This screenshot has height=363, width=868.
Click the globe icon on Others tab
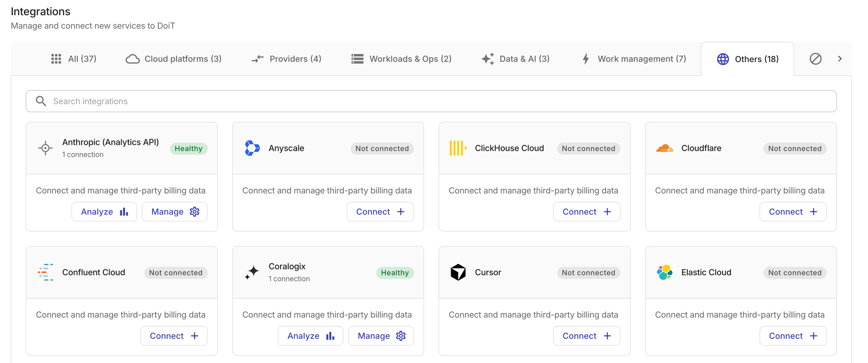(723, 59)
